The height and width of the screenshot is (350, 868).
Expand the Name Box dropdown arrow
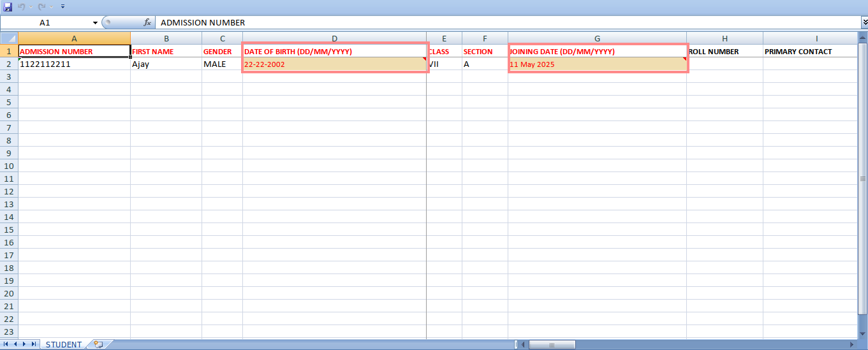[x=95, y=22]
